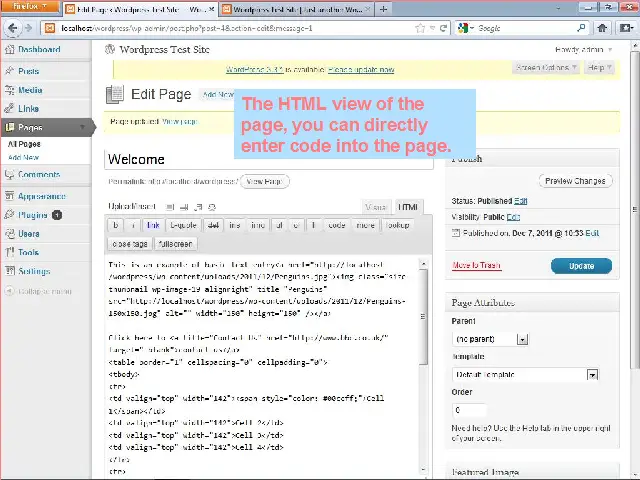Click Add Image upload icon
The height and width of the screenshot is (480, 640).
coord(170,207)
